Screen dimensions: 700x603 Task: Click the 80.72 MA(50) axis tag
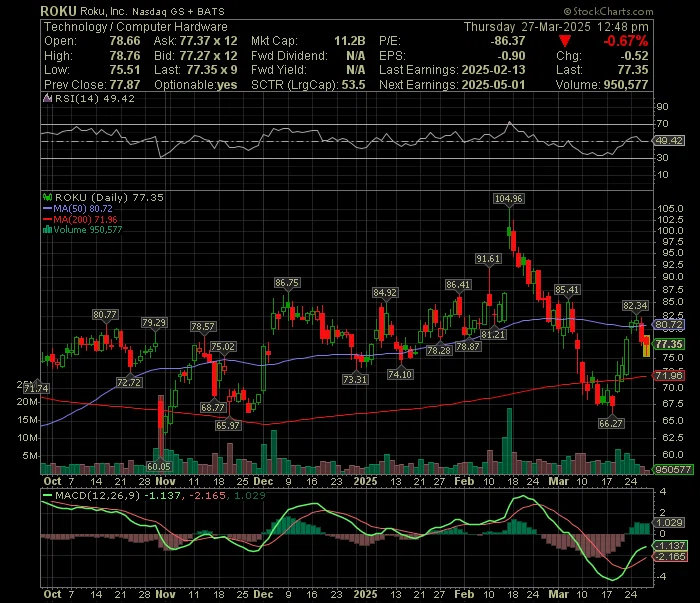click(x=669, y=324)
